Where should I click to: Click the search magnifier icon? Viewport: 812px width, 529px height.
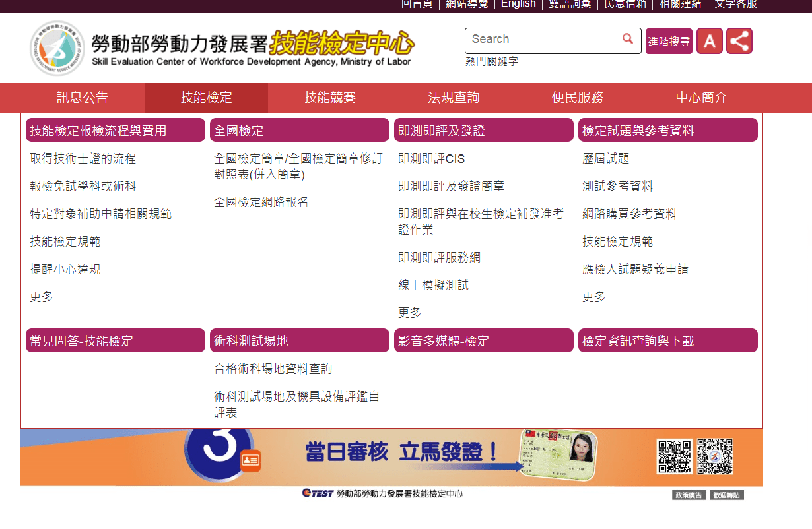628,39
